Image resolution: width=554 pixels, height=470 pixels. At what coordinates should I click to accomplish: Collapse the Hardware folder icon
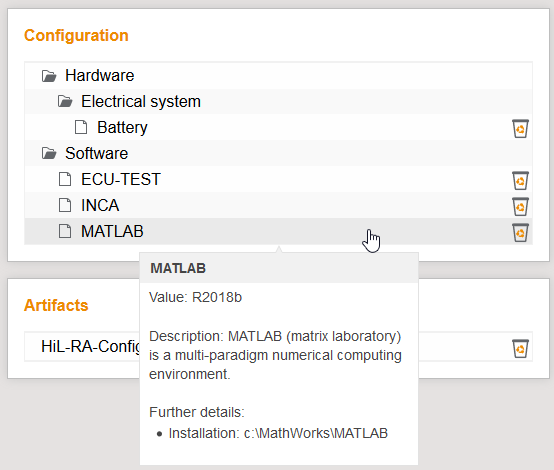[49, 76]
